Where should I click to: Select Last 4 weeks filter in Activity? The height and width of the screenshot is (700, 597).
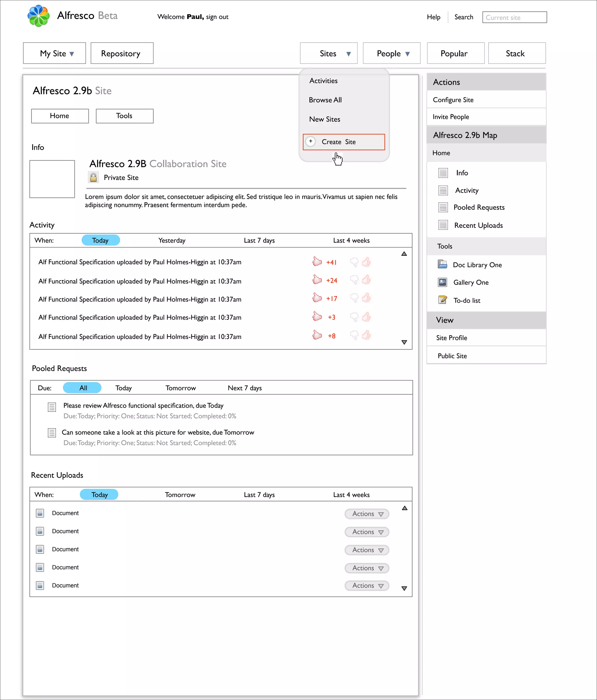pos(351,241)
